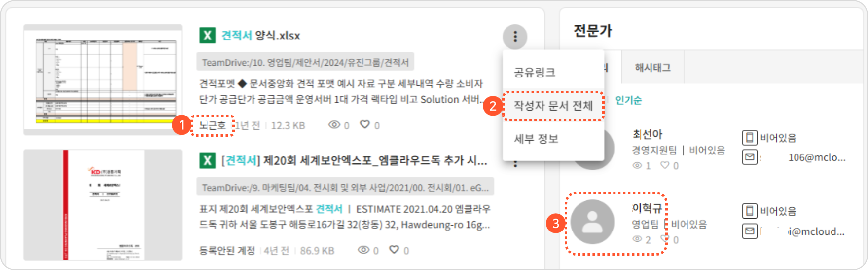Click author name 노근호
868x270 pixels.
tap(213, 125)
